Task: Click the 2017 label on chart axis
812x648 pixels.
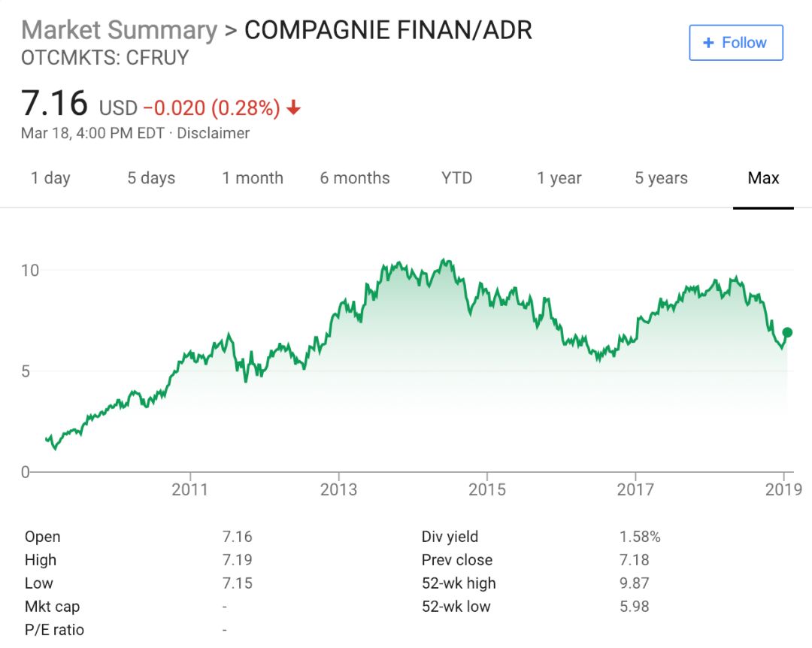Action: tap(635, 490)
